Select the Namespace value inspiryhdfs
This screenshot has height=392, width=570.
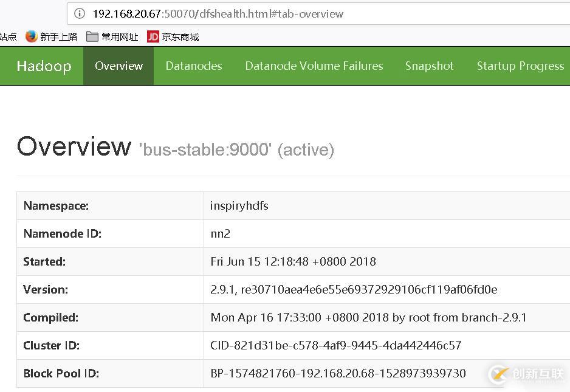click(x=239, y=205)
